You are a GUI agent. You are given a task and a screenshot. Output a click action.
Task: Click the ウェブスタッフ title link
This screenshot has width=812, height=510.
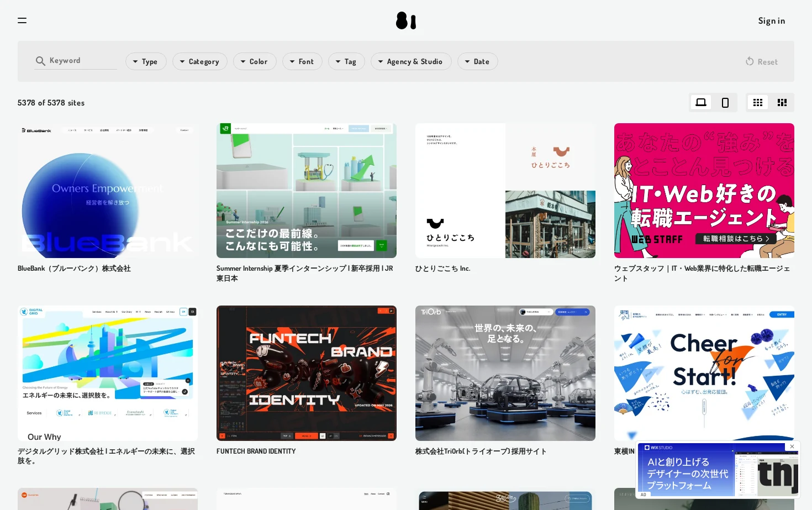pyautogui.click(x=702, y=273)
